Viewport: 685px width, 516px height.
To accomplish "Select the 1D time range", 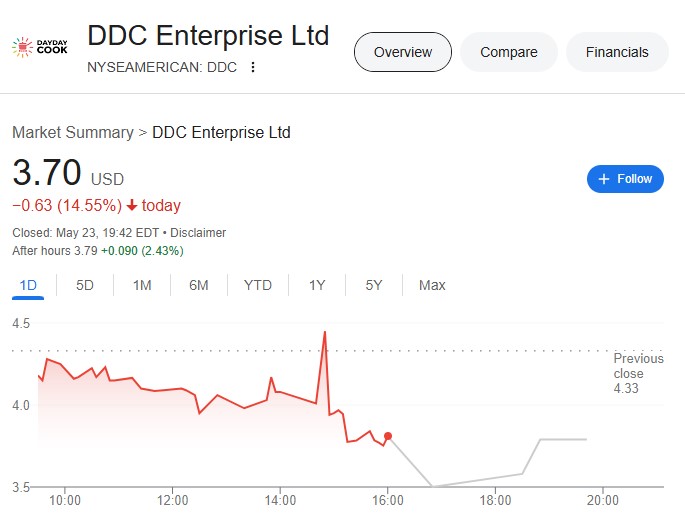I will 28,285.
